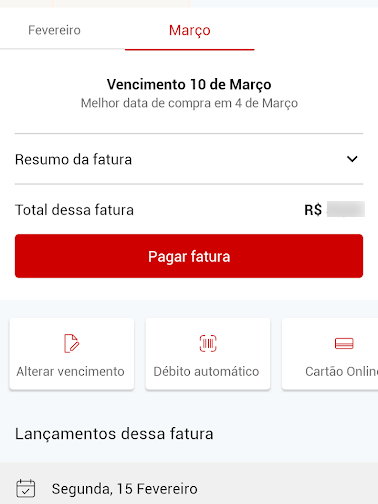The image size is (378, 504).
Task: Tap the document-edit icon for Alterar vencimento
Action: (x=71, y=343)
